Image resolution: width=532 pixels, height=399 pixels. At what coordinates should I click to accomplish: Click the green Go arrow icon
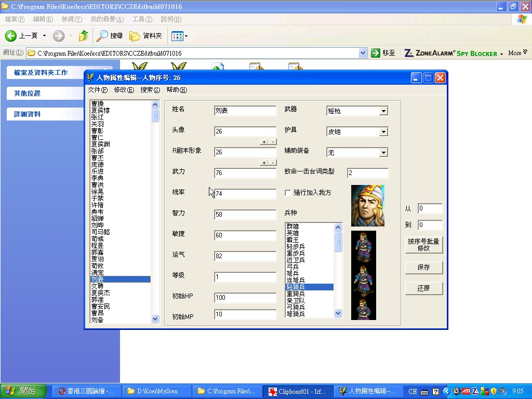(376, 53)
